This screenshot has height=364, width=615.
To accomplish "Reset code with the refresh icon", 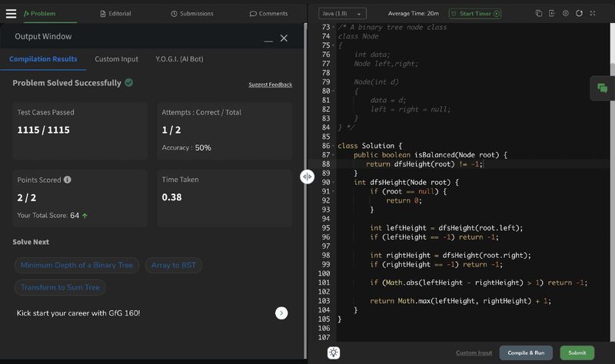I will coord(579,13).
